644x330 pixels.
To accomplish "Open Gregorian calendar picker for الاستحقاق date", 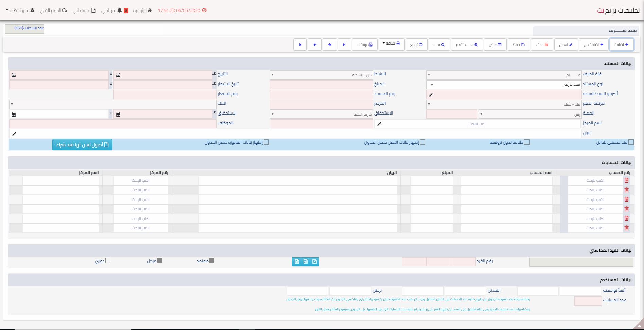I will pyautogui.click(x=14, y=115).
